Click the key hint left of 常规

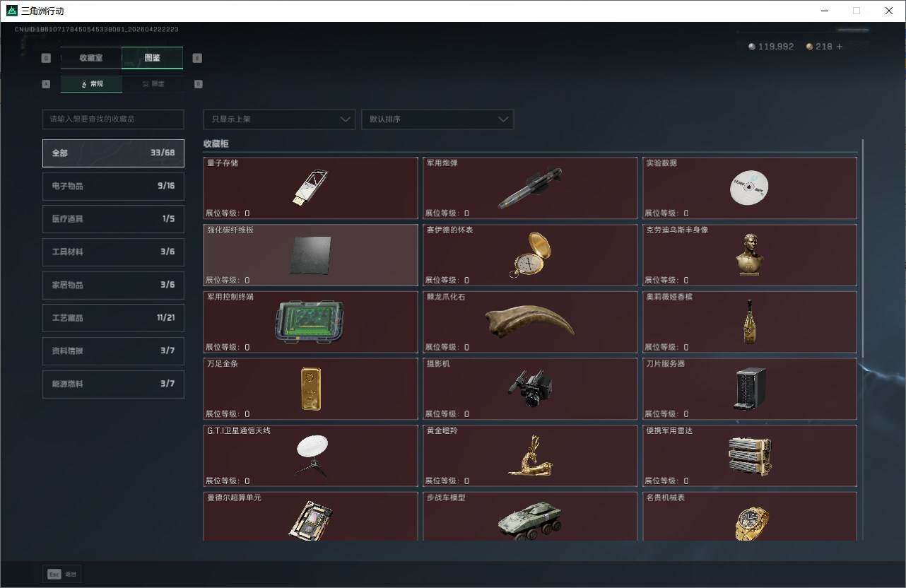point(47,84)
